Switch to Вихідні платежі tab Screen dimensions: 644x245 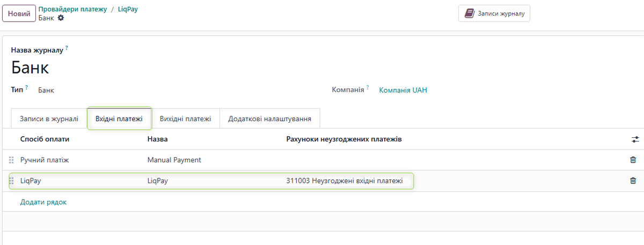185,118
